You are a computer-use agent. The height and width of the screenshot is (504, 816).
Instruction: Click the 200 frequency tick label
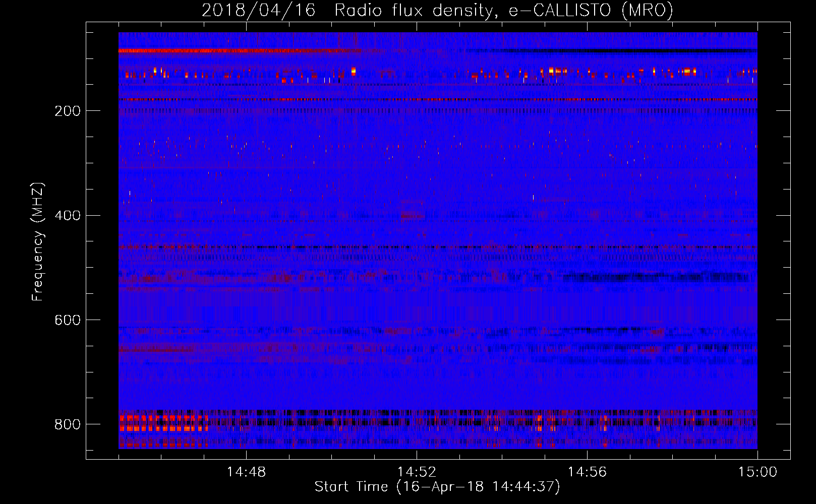68,111
